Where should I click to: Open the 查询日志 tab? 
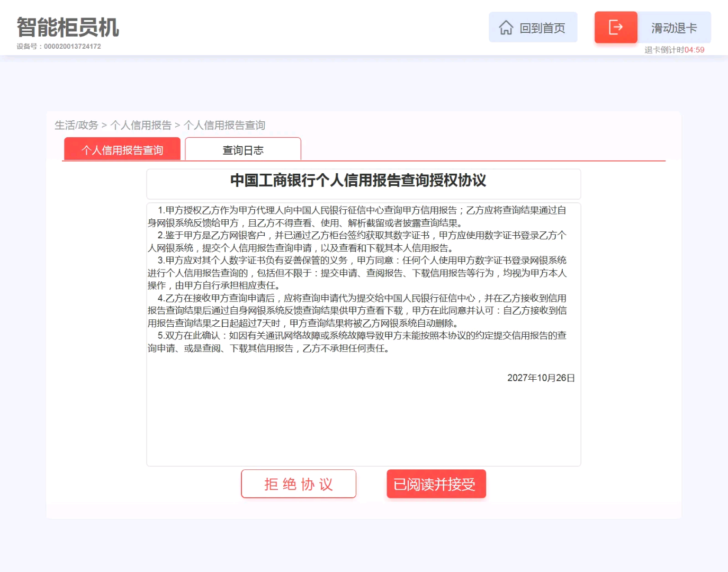[x=243, y=149]
